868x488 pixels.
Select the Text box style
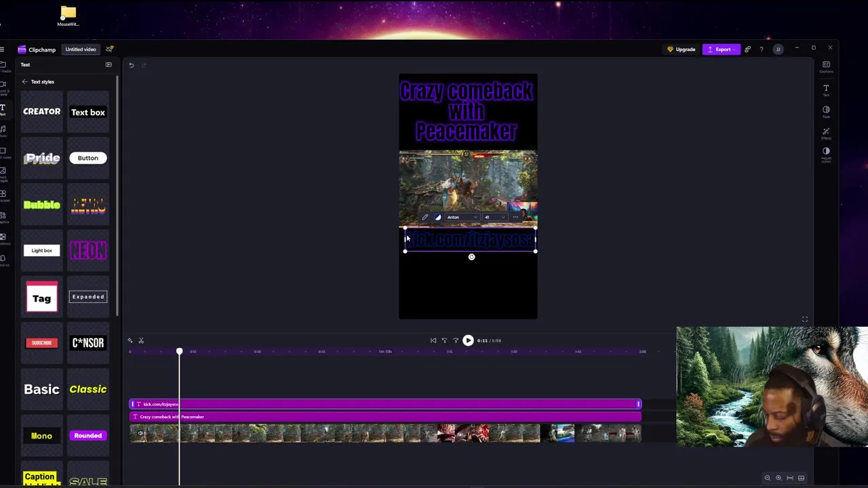pyautogui.click(x=88, y=112)
